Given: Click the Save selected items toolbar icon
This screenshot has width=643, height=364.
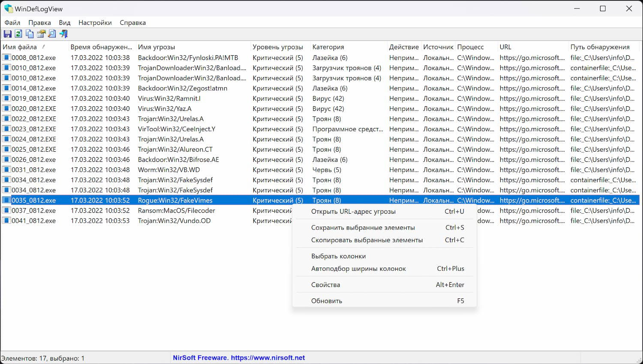Looking at the screenshot, I should tap(7, 34).
